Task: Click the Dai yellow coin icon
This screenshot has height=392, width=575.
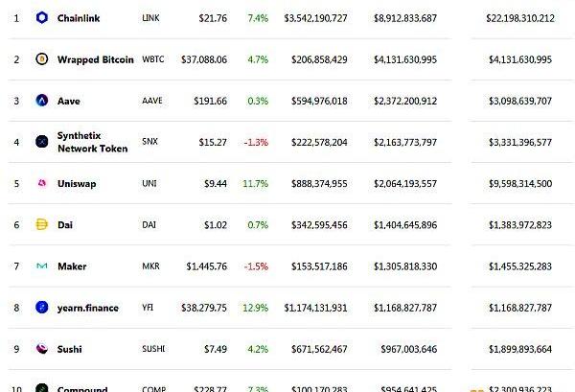Action: pyautogui.click(x=42, y=224)
